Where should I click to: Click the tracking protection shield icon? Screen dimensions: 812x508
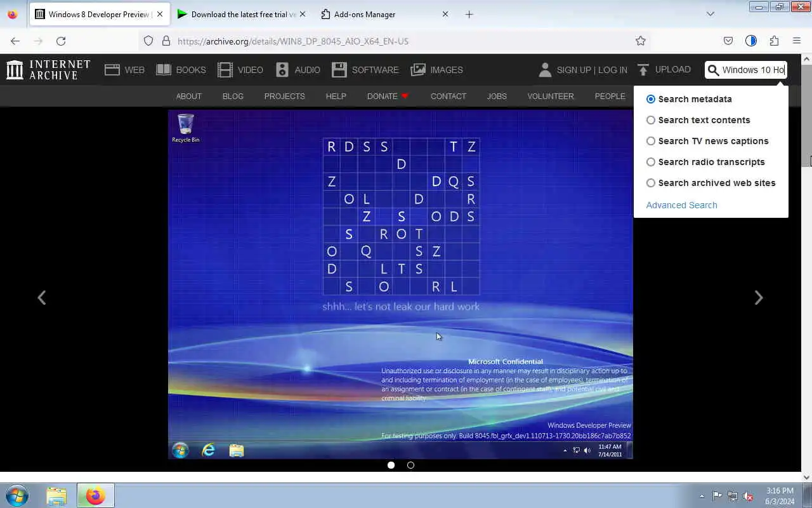[x=148, y=41]
